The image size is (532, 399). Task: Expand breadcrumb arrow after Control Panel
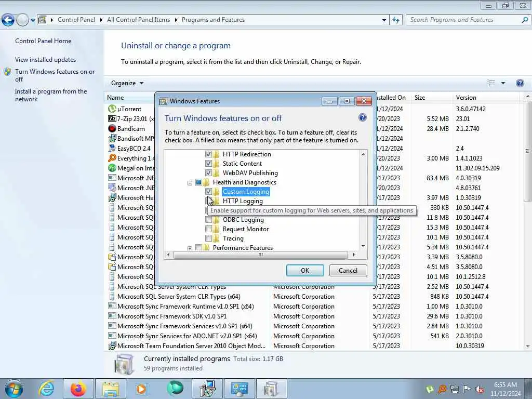pyautogui.click(x=101, y=20)
